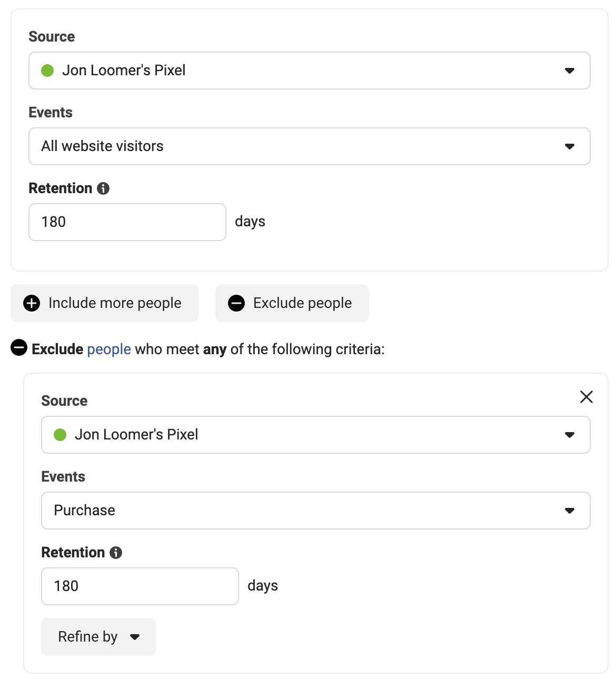The width and height of the screenshot is (616, 680).
Task: Click the Retention info icon in exclude section
Action: coord(116,553)
